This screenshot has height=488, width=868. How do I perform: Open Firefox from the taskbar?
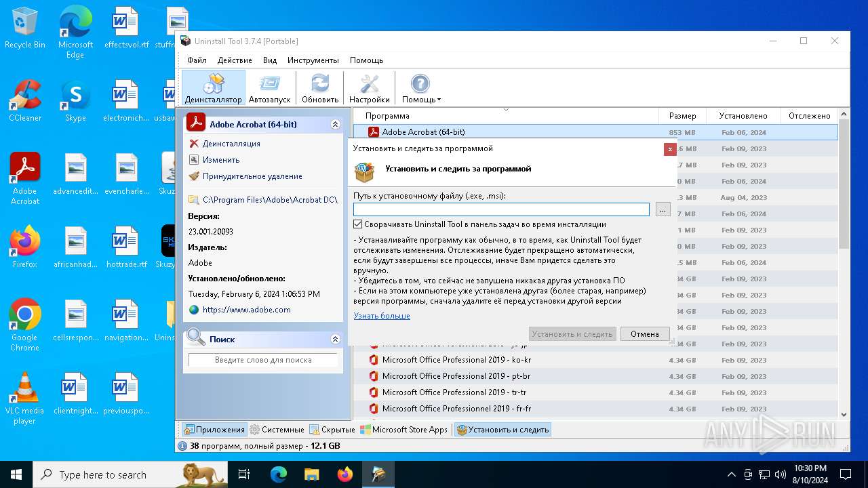[x=344, y=474]
